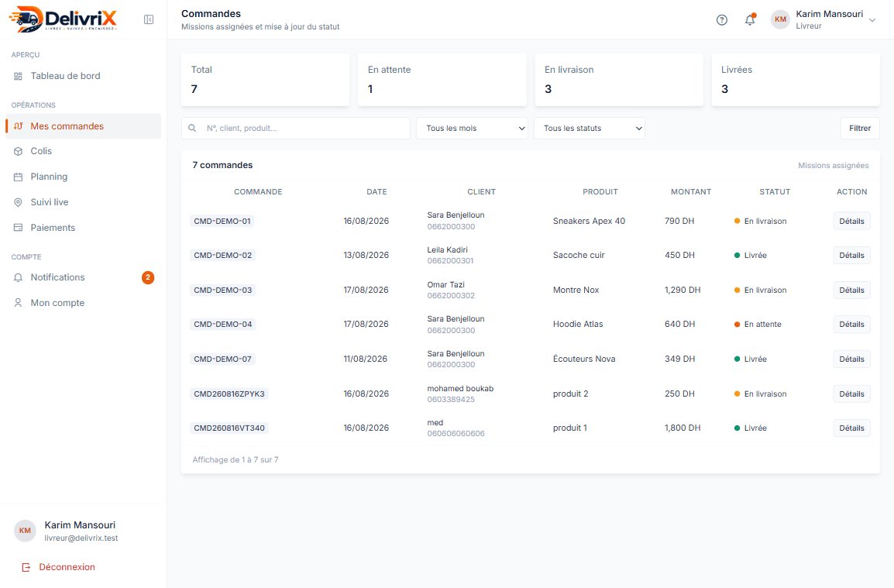Click the DelivriX logo
Viewport: 894px width, 588px height.
click(x=64, y=19)
